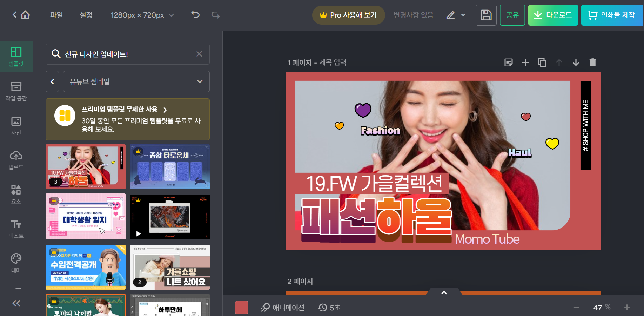
Task: Select the 종합 타로운세 template thumbnail
Action: 170,167
